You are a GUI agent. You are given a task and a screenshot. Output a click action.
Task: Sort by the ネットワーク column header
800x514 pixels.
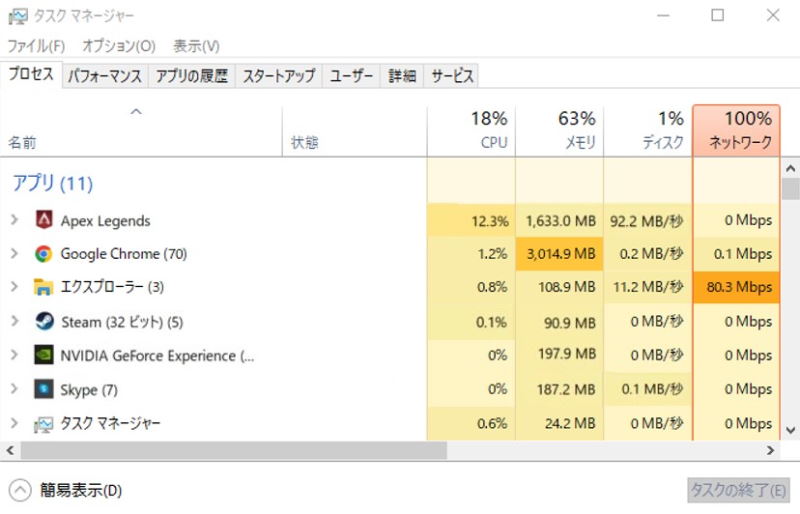[x=736, y=131]
